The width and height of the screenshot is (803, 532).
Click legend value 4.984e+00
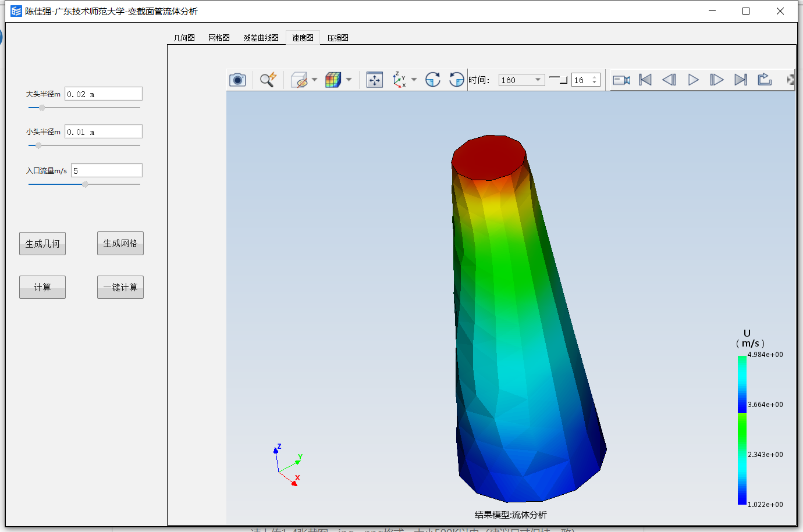click(x=765, y=355)
